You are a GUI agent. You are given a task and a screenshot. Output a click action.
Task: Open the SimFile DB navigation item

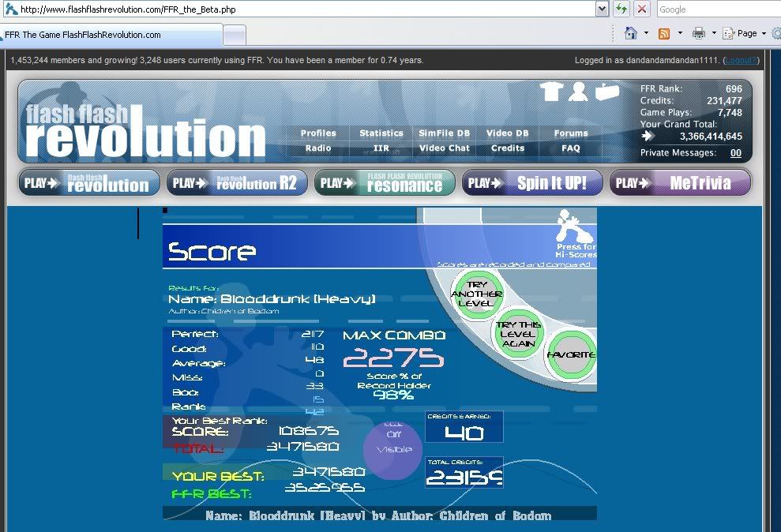point(444,133)
